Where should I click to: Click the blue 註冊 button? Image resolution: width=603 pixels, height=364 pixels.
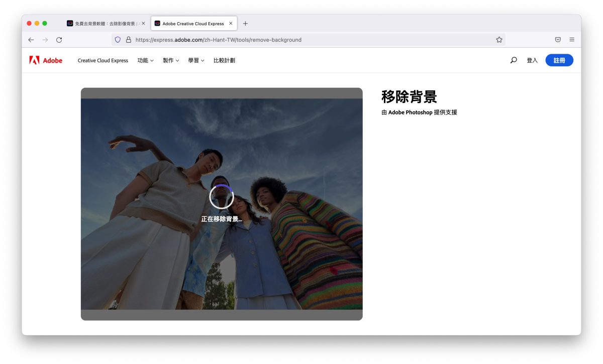click(559, 60)
